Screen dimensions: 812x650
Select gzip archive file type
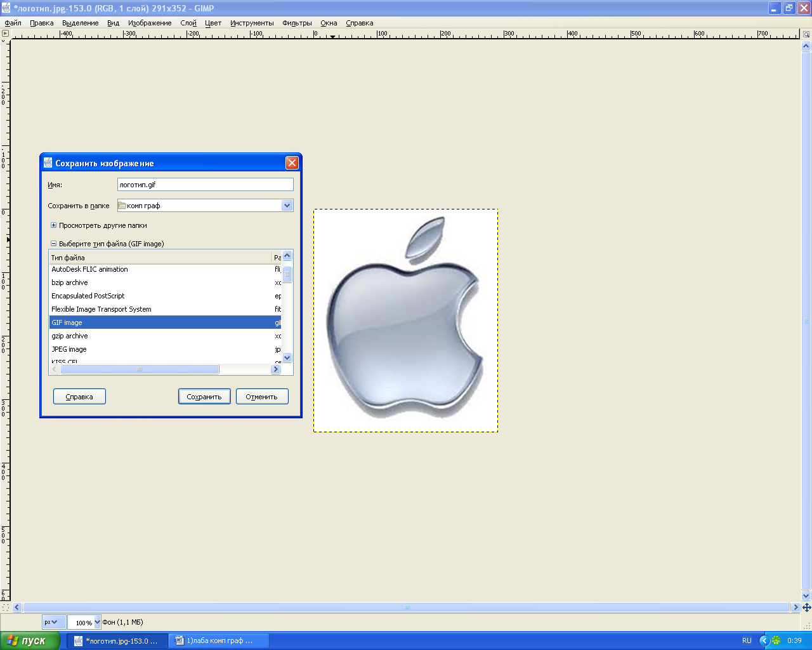(166, 336)
